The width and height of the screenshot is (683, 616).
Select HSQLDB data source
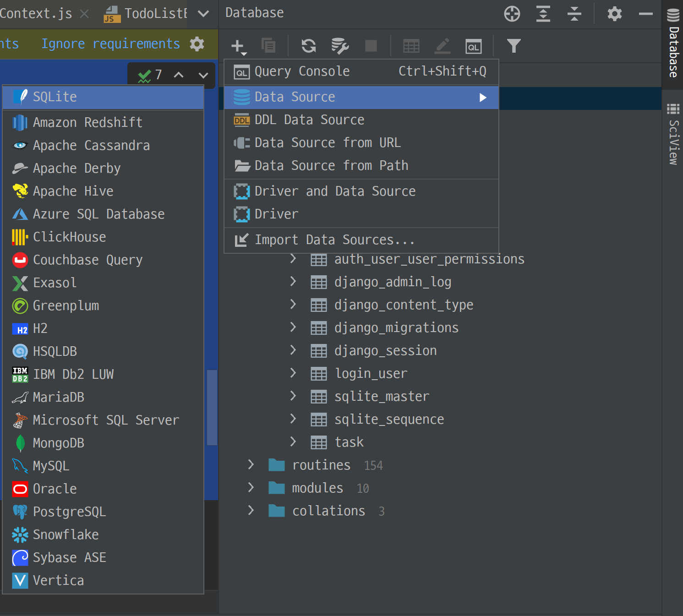(103, 352)
